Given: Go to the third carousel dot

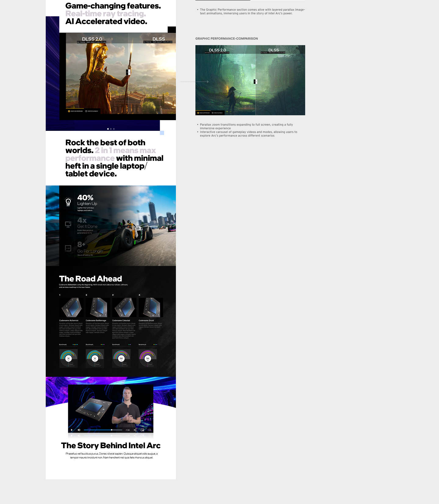Looking at the screenshot, I should (114, 129).
